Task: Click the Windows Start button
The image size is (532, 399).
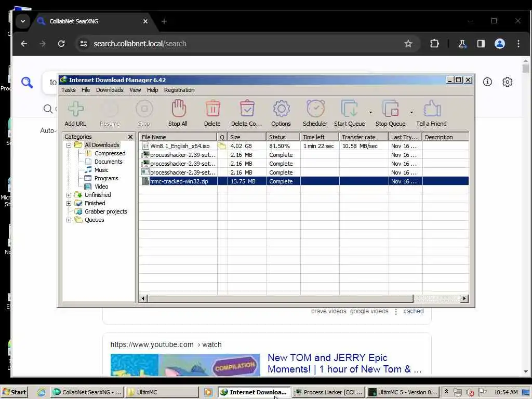Action: tap(14, 392)
